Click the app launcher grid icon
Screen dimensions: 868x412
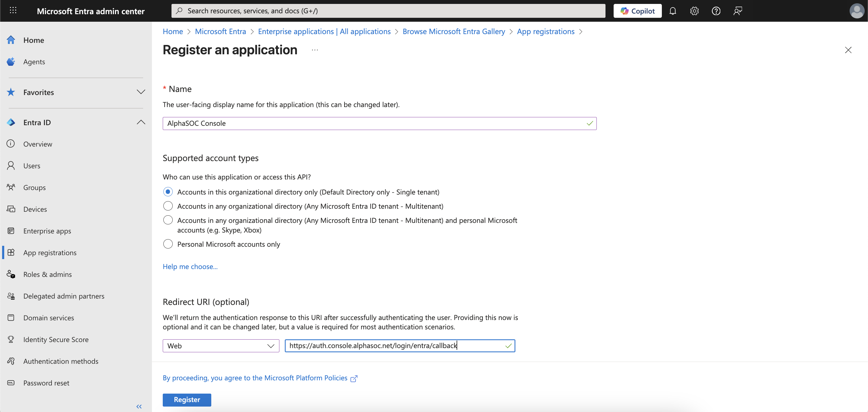[13, 11]
